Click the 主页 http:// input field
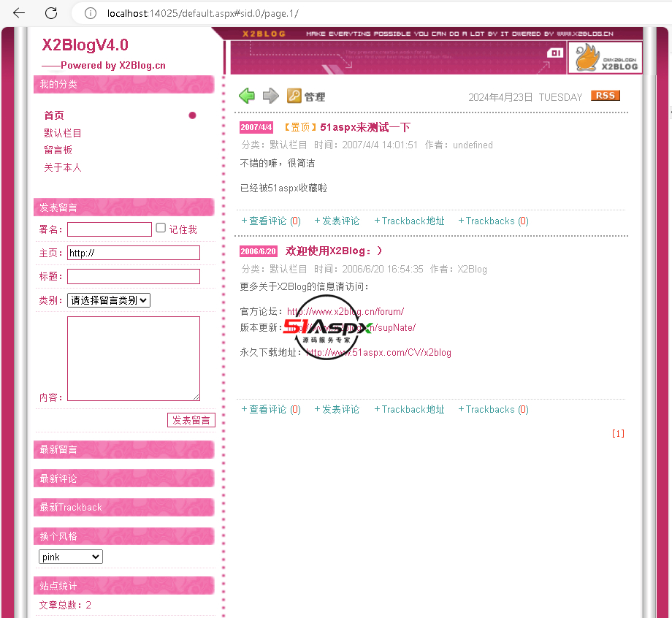The height and width of the screenshot is (618, 672). click(133, 253)
